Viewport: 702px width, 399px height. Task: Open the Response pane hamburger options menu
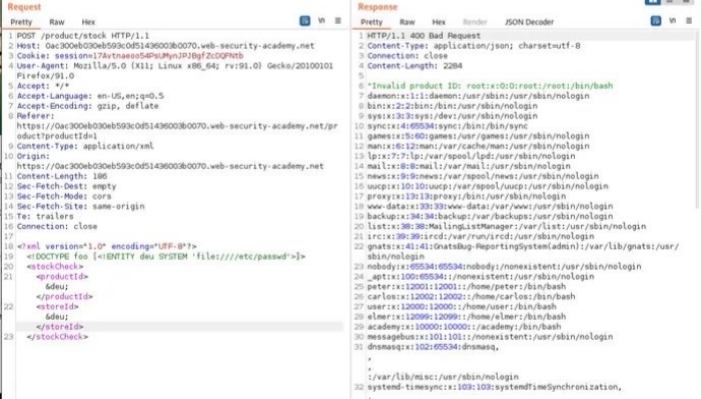tap(689, 21)
